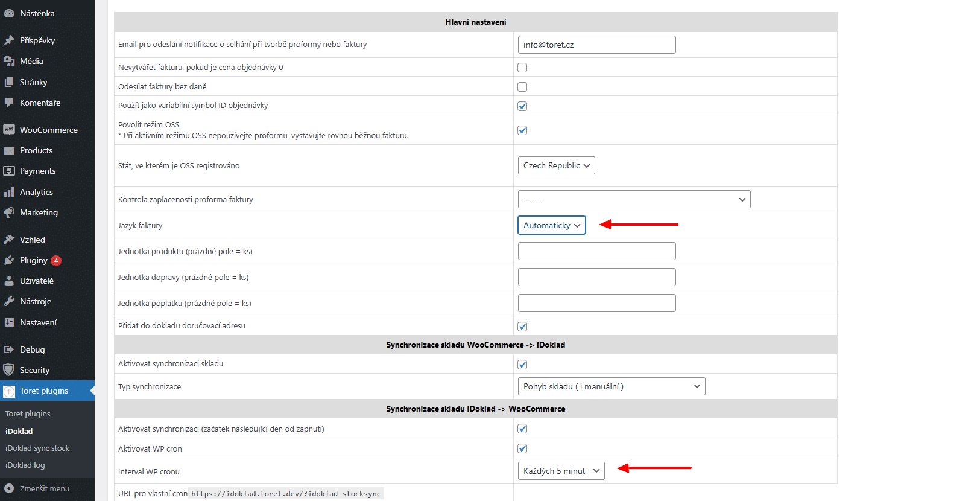Click the notification email input field
The width and height of the screenshot is (980, 501).
(596, 45)
